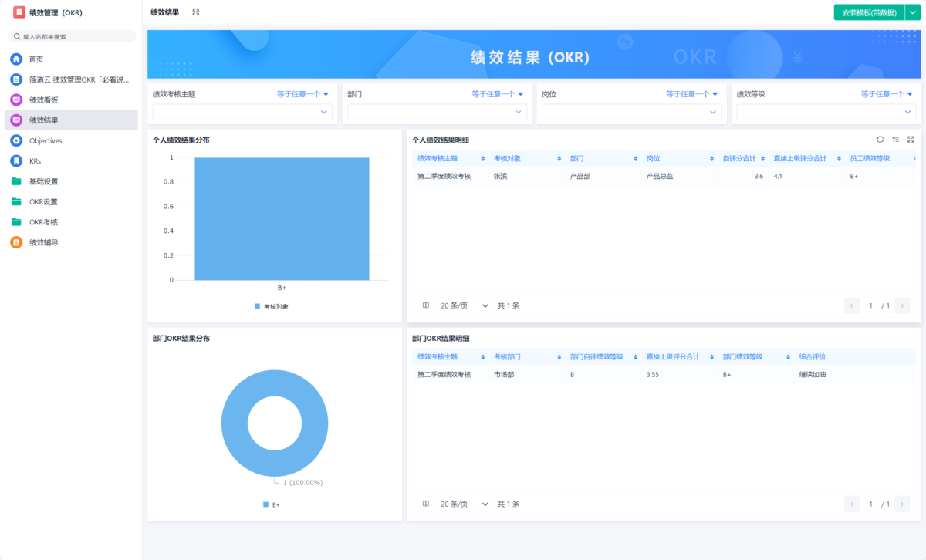
Task: Go to next page in 个人绩效结果明细
Action: (x=901, y=305)
